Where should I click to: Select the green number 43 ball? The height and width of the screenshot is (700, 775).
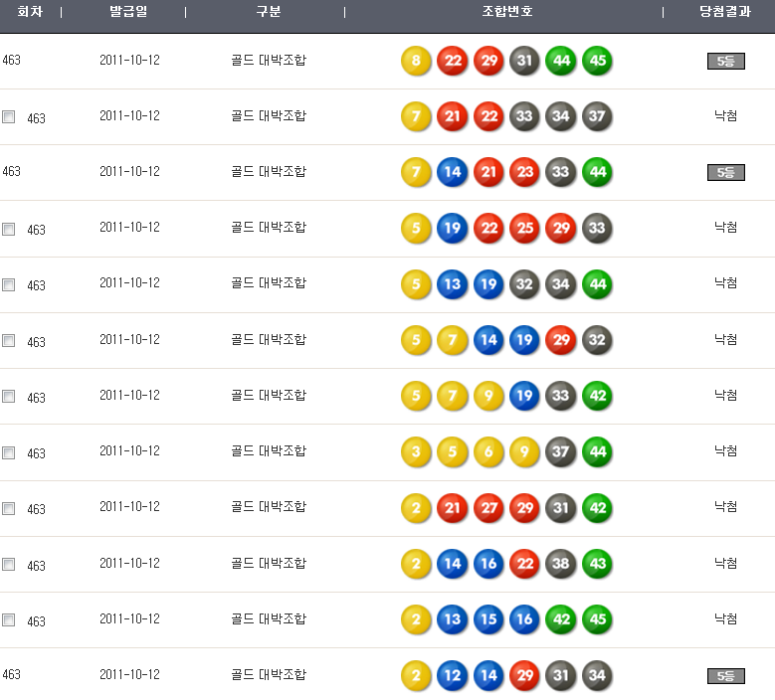click(x=597, y=564)
